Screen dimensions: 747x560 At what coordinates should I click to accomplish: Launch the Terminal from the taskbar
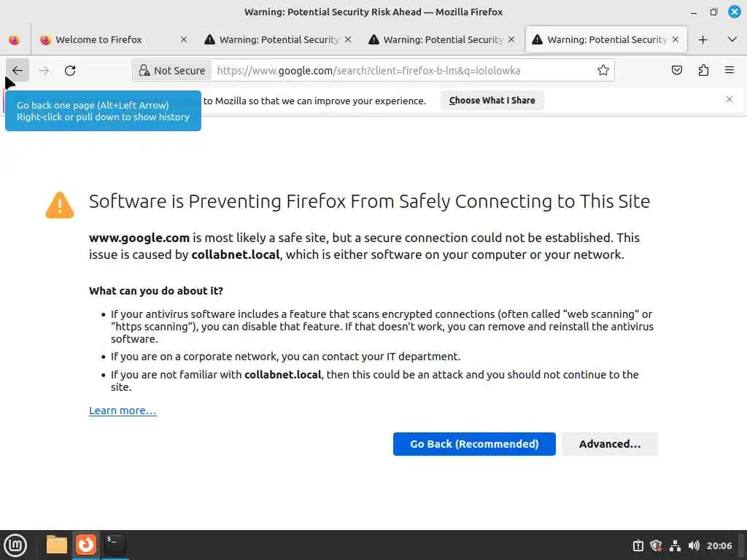coord(115,545)
